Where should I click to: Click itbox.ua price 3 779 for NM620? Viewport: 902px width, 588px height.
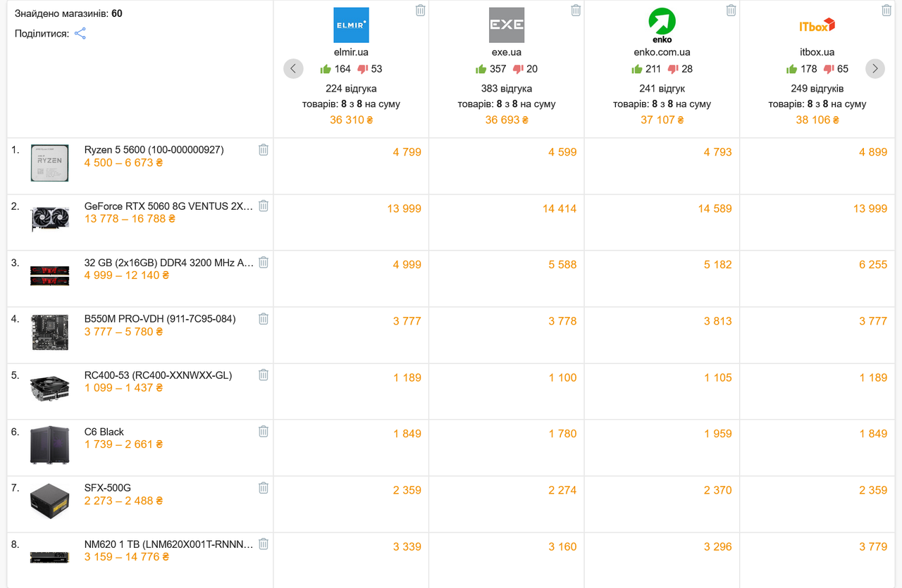(x=873, y=546)
